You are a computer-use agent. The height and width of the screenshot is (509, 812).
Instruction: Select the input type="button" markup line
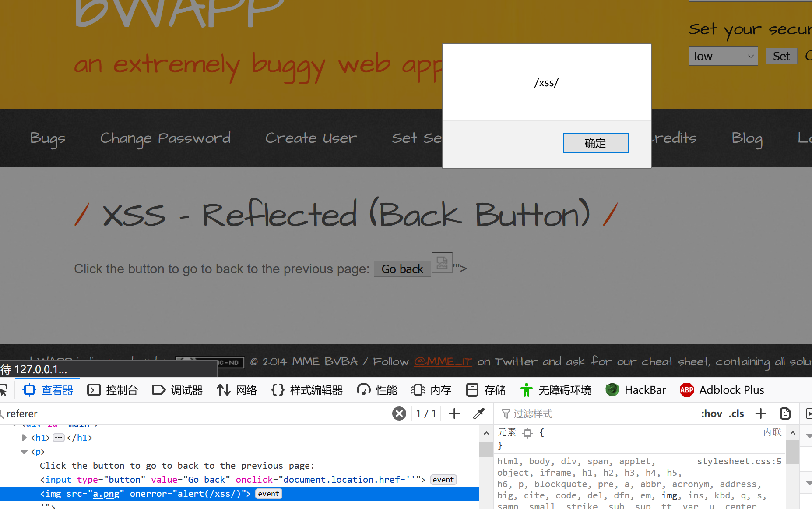point(239,480)
